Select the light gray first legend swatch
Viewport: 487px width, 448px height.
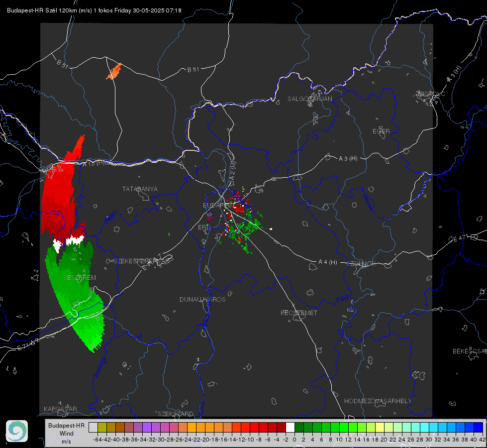point(93,428)
